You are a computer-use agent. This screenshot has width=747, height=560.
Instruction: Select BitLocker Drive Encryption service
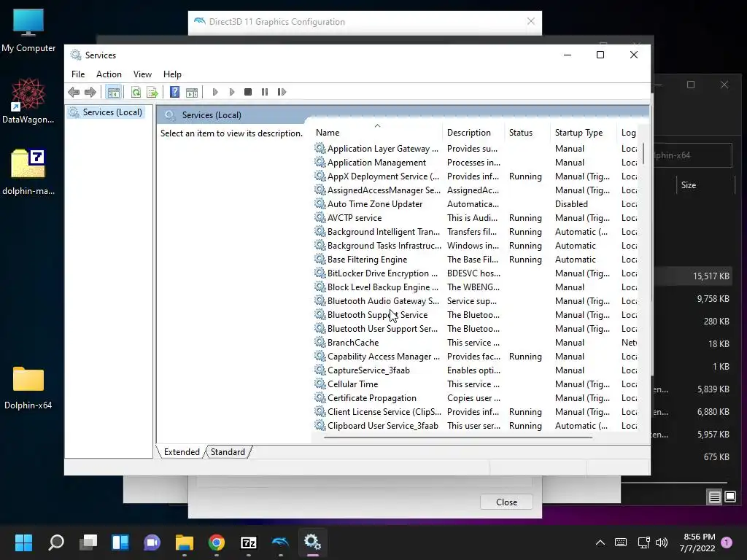point(475,273)
